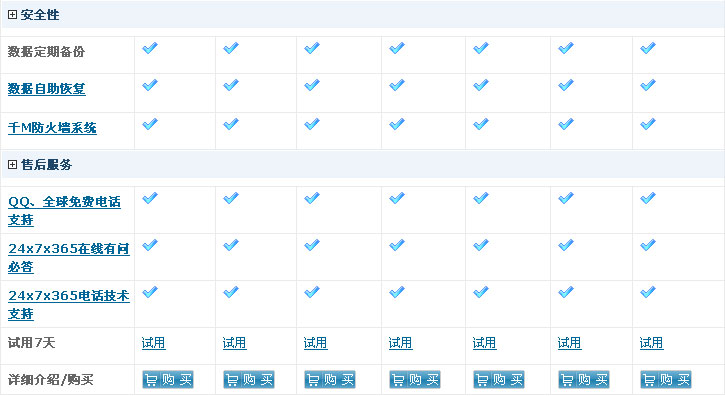Collapse the 售后服务 section expander icon
Viewport: 725px width, 396px height.
(12, 165)
